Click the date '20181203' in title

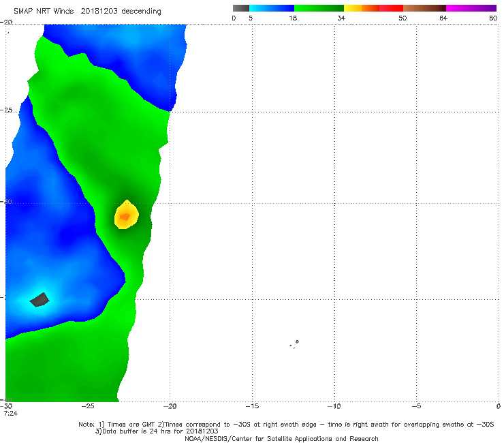point(99,11)
